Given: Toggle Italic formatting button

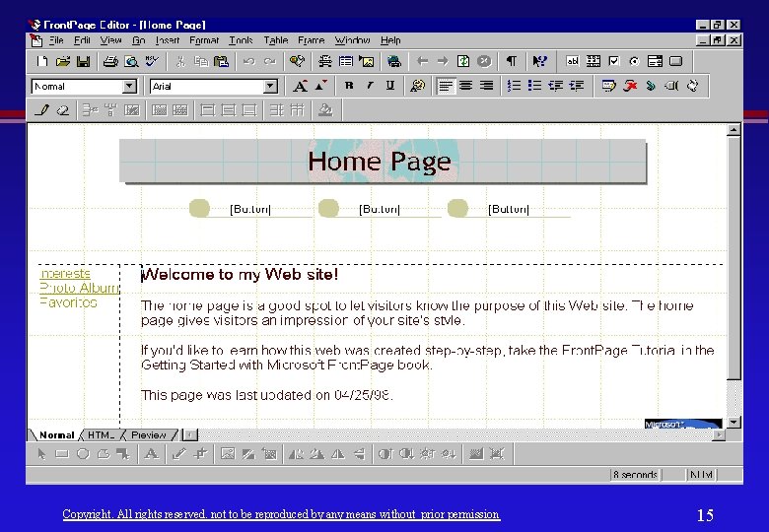Looking at the screenshot, I should 370,86.
